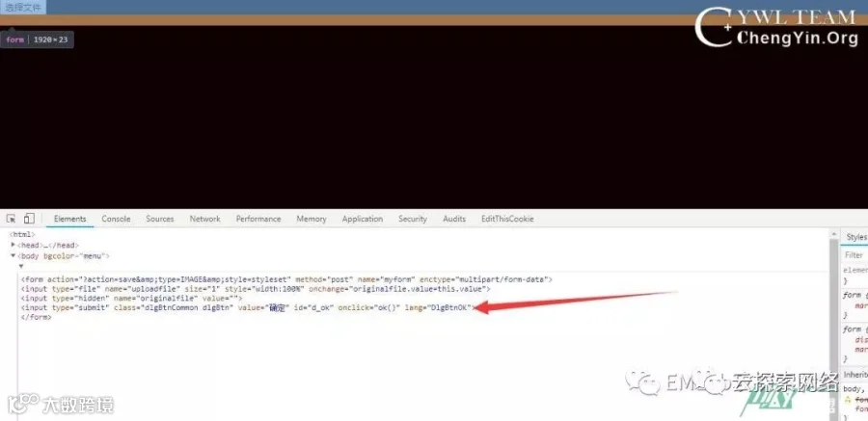Screen dimensions: 868x421
Task: Select the Styles tab in sidebar
Action: click(856, 237)
